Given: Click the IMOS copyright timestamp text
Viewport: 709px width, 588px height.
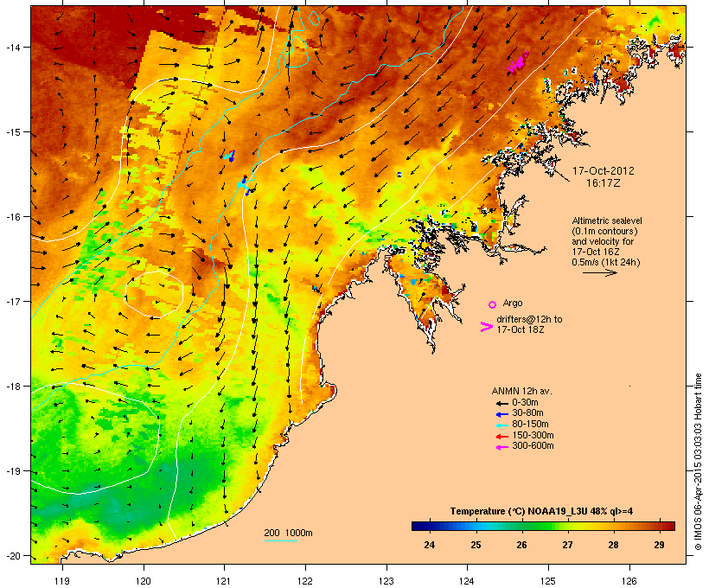Looking at the screenshot, I should click(x=698, y=462).
